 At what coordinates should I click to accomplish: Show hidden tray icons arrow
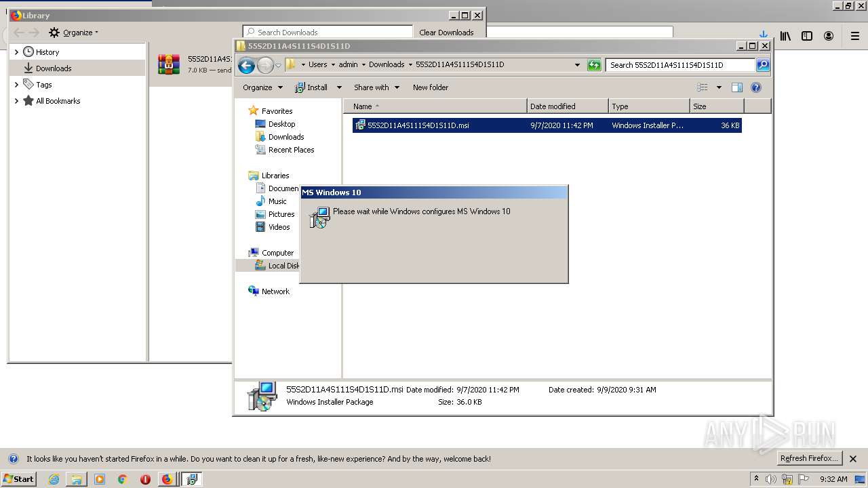[757, 479]
